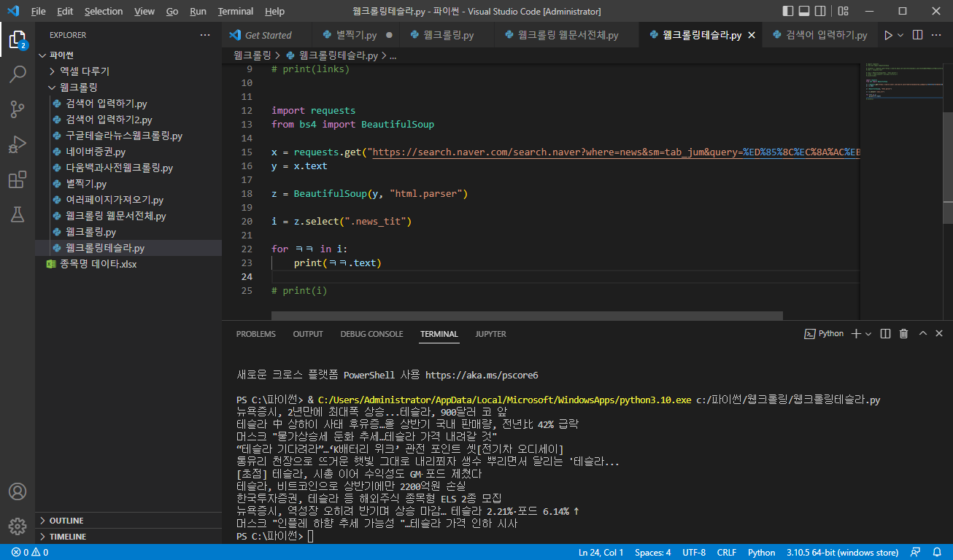
Task: Toggle primary side bar layout icon
Action: (x=787, y=11)
